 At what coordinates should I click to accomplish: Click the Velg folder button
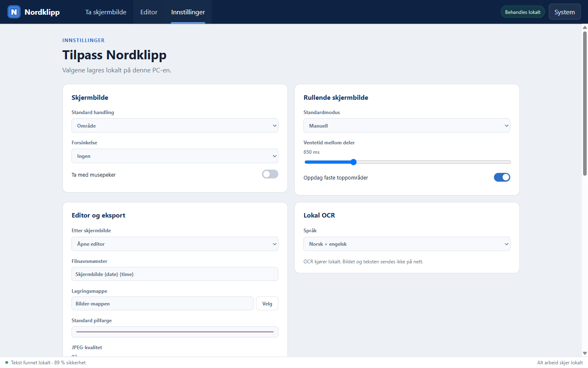click(x=267, y=303)
